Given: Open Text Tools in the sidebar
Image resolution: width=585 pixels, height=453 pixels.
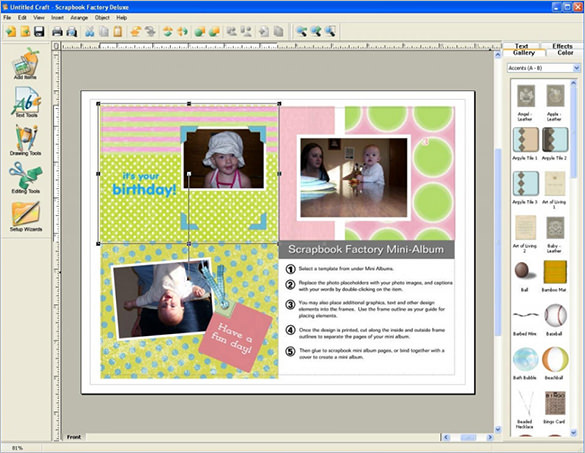Looking at the screenshot, I should click(26, 102).
